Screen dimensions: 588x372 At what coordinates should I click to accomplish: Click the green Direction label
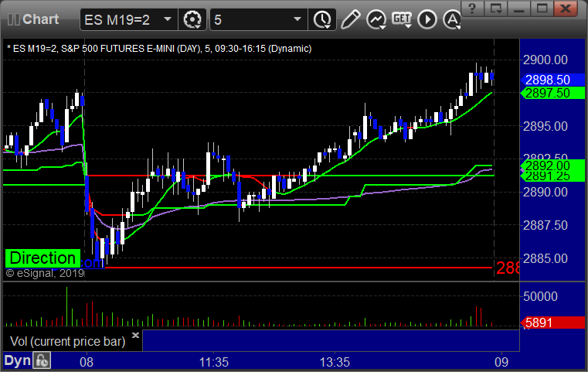[42, 258]
